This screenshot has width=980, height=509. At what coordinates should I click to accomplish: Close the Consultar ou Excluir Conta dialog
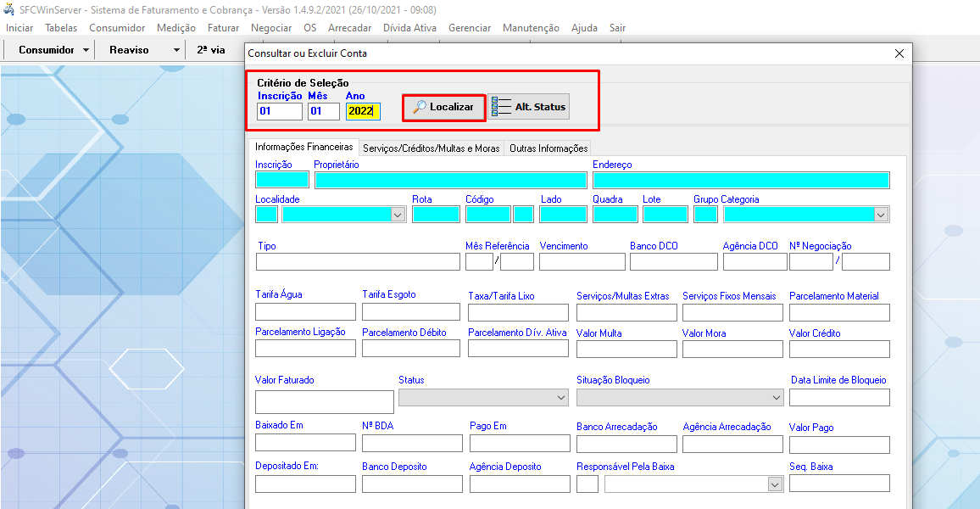click(899, 53)
